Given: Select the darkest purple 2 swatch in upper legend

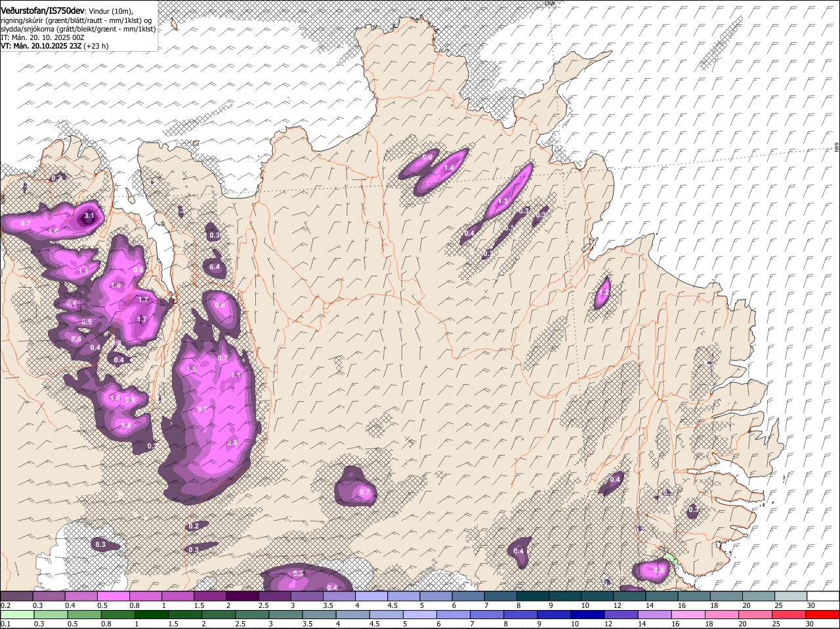Looking at the screenshot, I should 242,596.
